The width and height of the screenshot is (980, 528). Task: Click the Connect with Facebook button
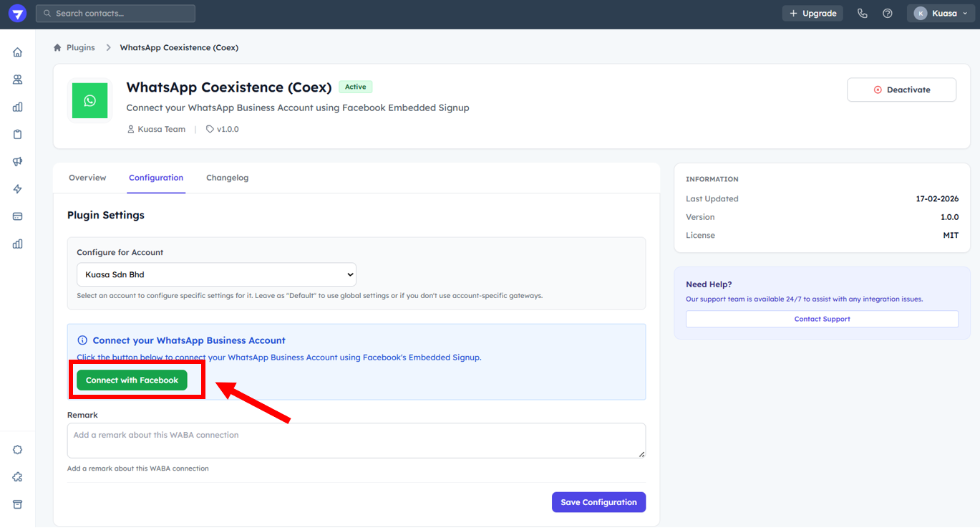coord(132,380)
